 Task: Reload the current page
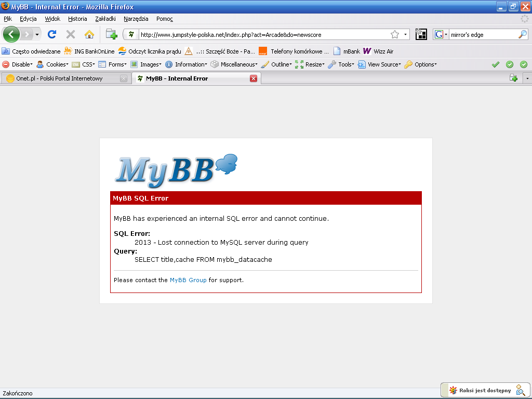52,34
